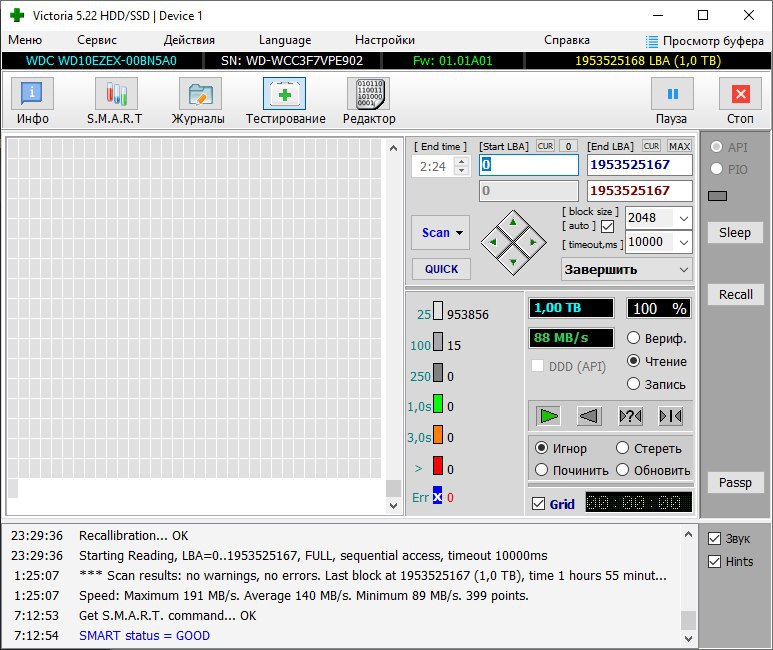Select the butterfly scan mode icon
Screen dimensions: 773x650
670,416
